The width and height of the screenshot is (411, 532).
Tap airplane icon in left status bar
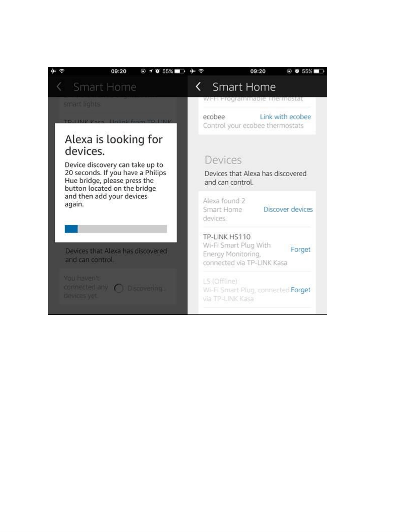pyautogui.click(x=53, y=71)
